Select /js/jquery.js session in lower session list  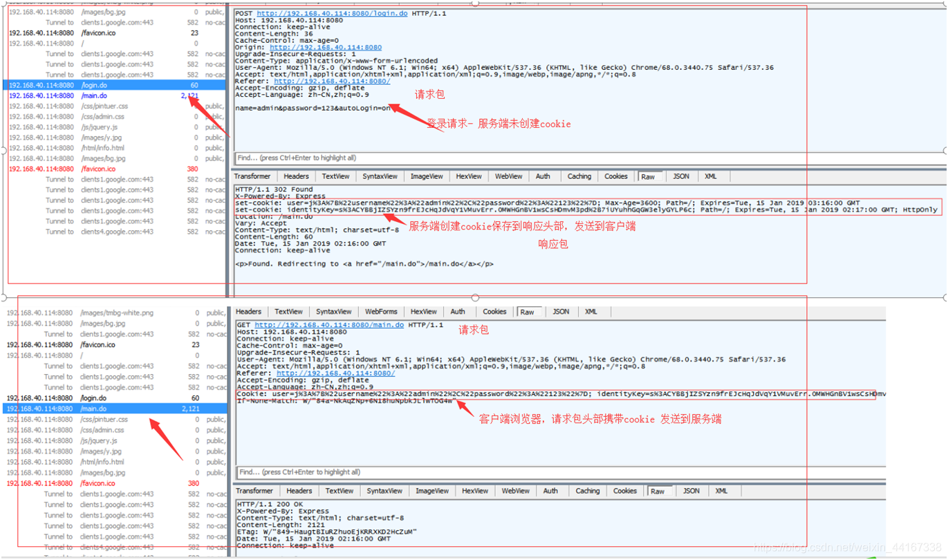[x=115, y=440]
